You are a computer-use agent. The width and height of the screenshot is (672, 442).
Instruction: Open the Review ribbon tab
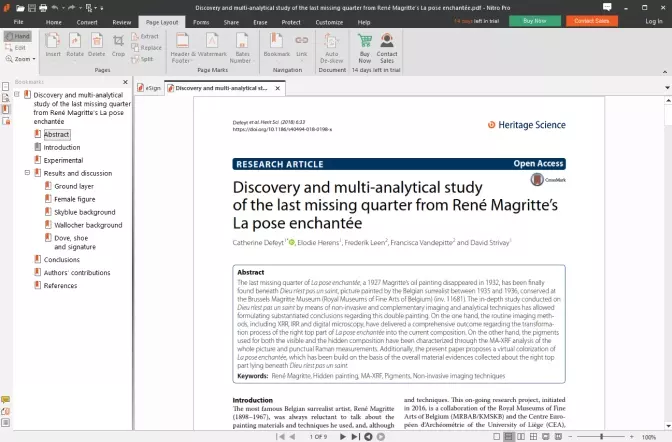pyautogui.click(x=122, y=22)
